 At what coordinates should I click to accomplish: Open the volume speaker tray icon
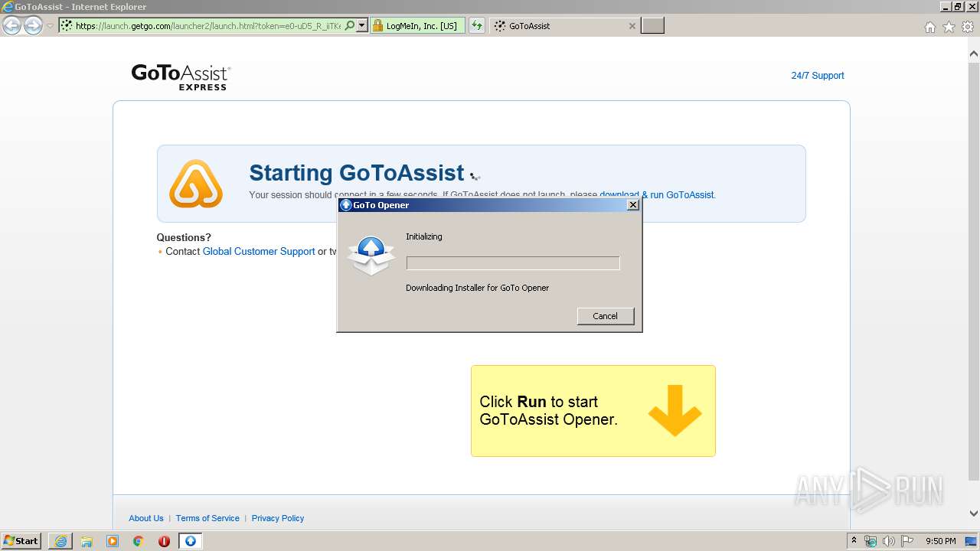(889, 541)
